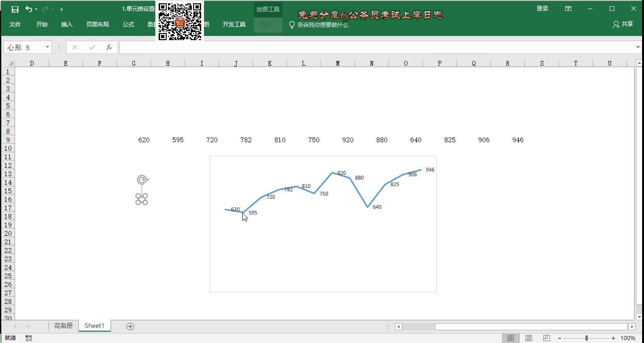Image resolution: width=644 pixels, height=343 pixels.
Task: Click the formula bar confirm checkmark icon
Action: (92, 47)
